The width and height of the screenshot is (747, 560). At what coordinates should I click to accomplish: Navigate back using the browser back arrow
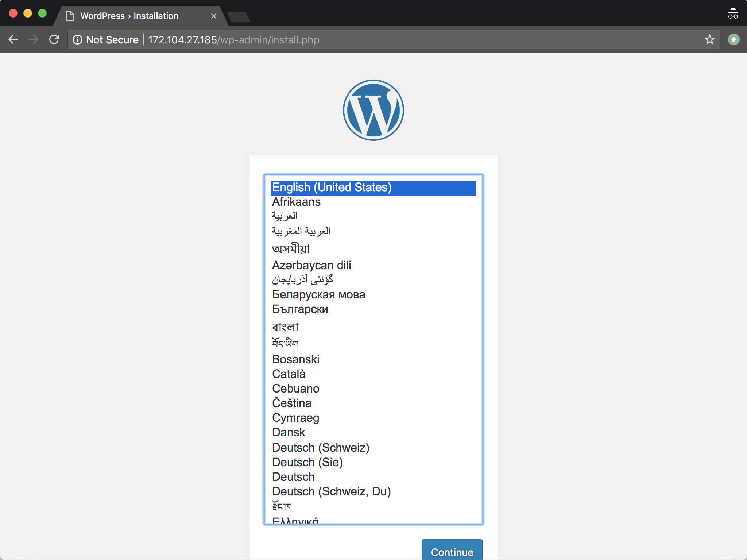point(13,39)
